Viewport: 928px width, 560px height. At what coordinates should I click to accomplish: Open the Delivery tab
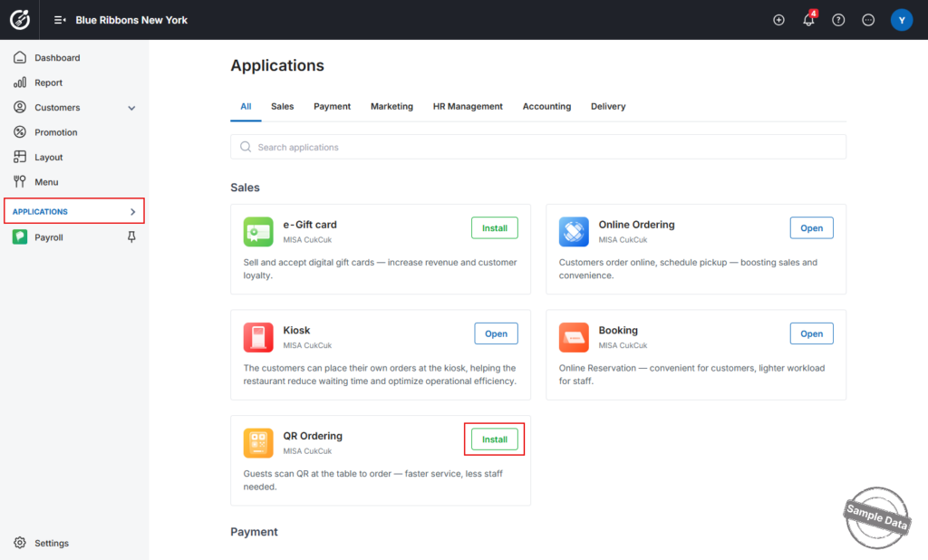coord(608,107)
